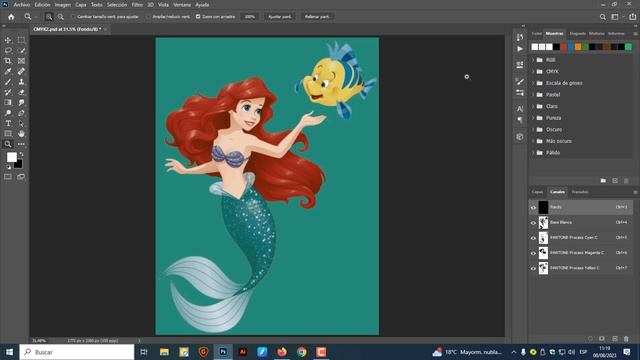Click the Share icon at top right

point(632,17)
